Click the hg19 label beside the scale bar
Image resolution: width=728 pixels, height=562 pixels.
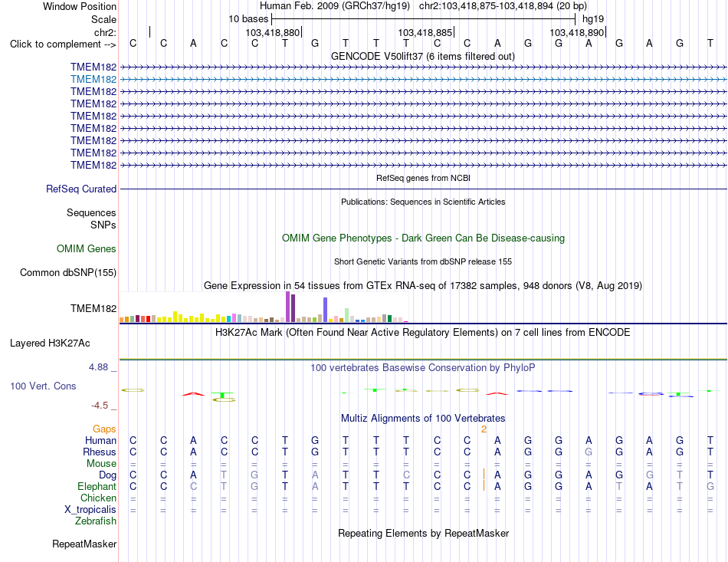click(593, 19)
